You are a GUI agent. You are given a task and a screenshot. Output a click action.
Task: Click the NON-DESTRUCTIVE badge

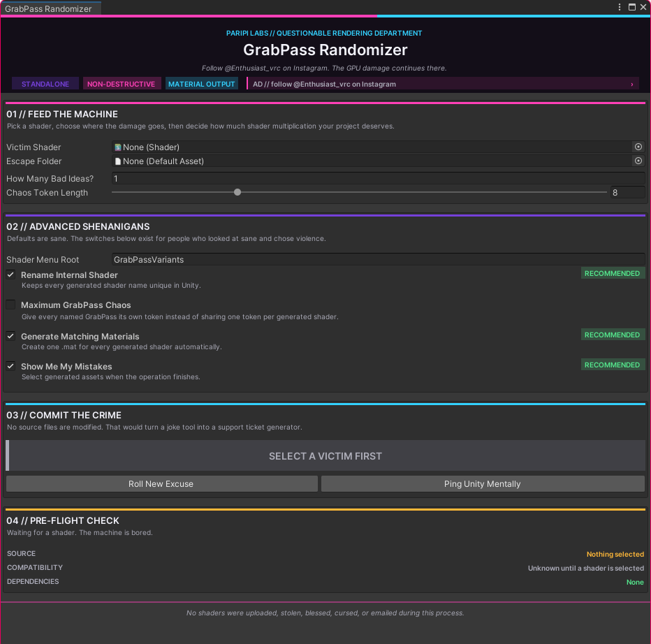coord(122,84)
